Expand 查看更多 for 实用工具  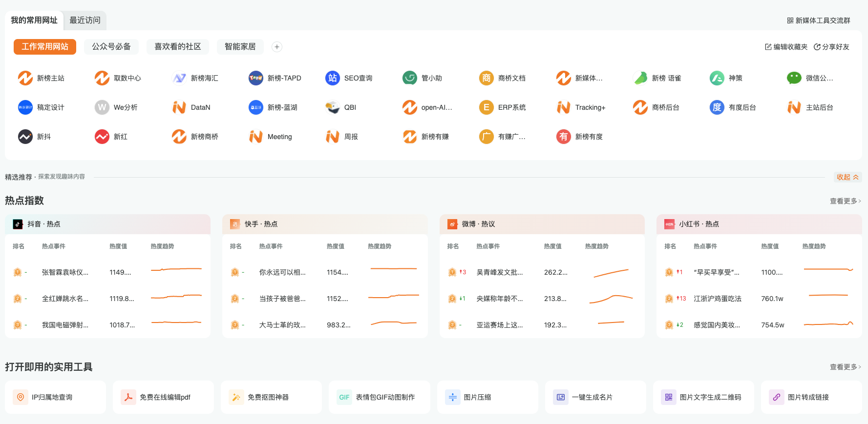845,367
